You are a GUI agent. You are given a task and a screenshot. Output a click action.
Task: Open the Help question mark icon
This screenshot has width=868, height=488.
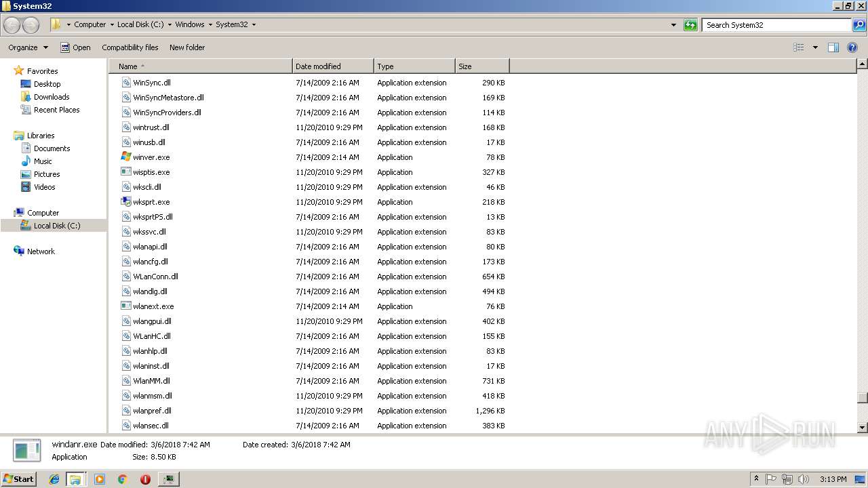tap(852, 47)
